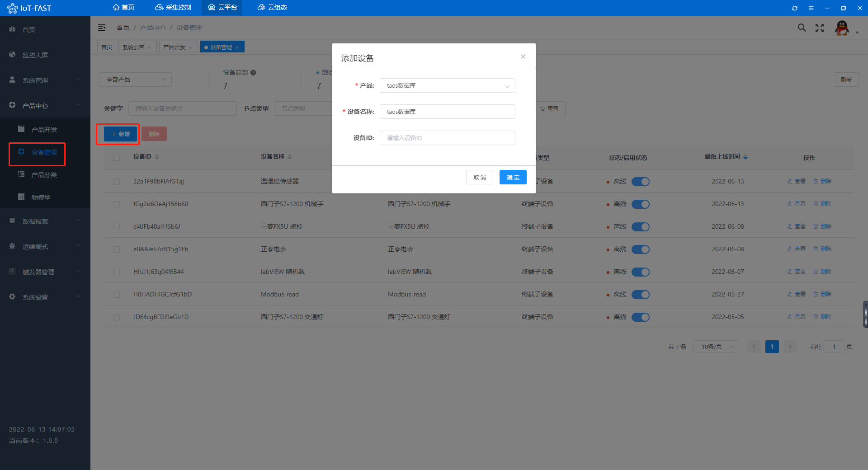868x470 pixels.
Task: Toggle fullscreen with the expand icon
Action: coord(820,28)
